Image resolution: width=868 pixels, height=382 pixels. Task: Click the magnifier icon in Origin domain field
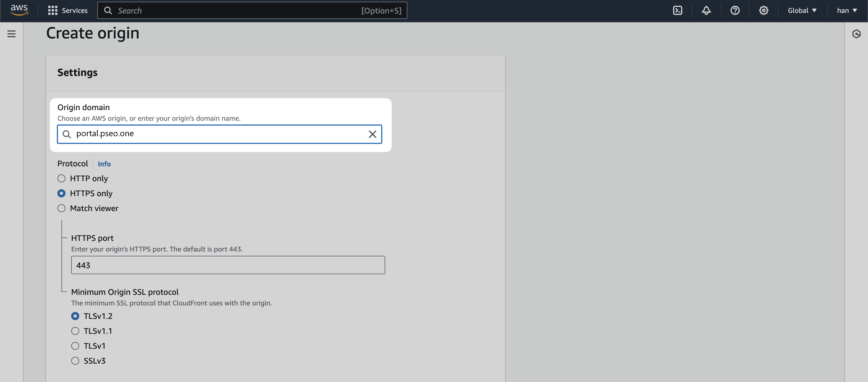tap(67, 134)
